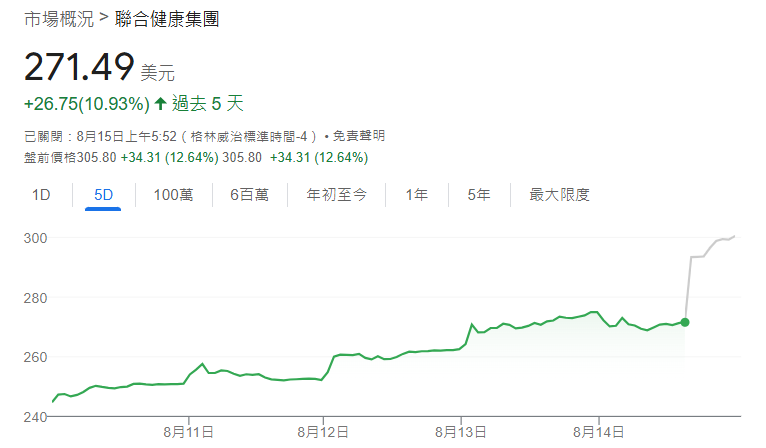Choose the 1年 range tab

tap(417, 195)
